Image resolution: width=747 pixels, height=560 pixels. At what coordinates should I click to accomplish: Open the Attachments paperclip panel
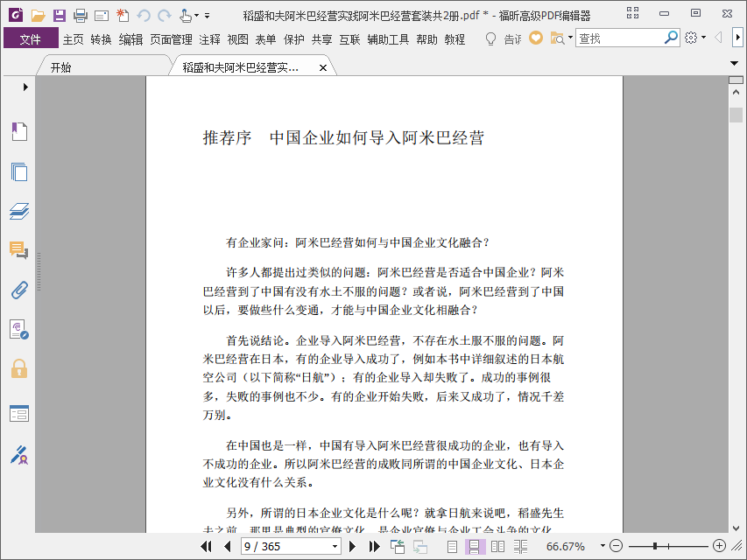pyautogui.click(x=19, y=290)
